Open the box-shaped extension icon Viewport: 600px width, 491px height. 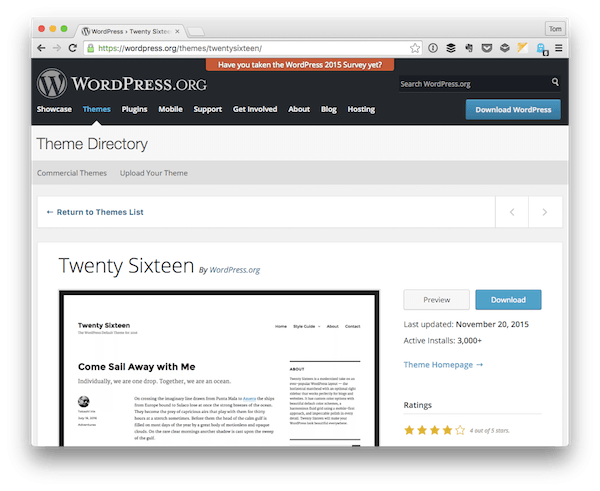tap(505, 48)
